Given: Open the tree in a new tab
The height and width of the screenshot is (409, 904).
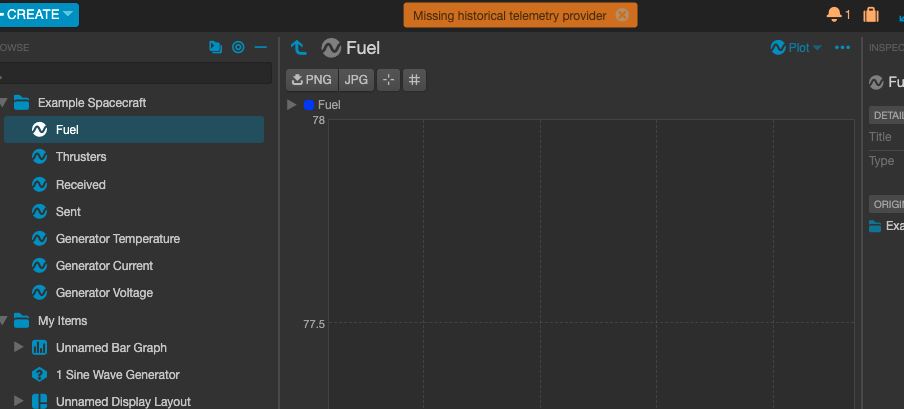Looking at the screenshot, I should click(x=216, y=47).
